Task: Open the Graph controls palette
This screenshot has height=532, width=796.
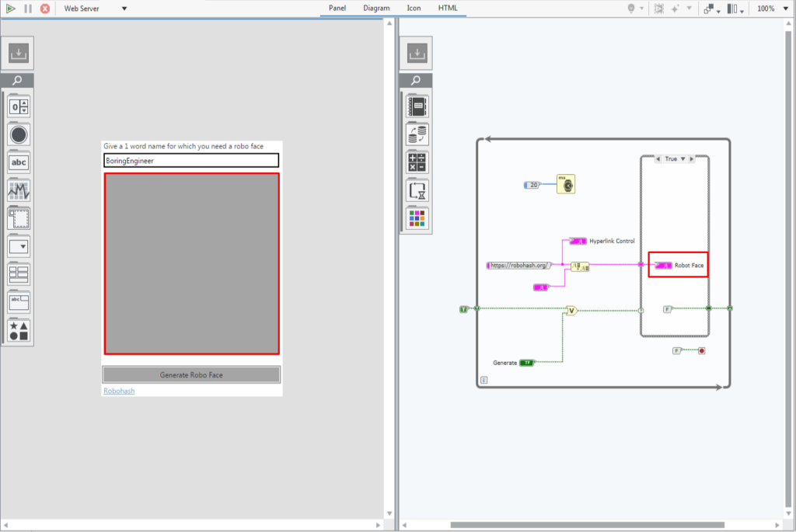Action: (19, 191)
